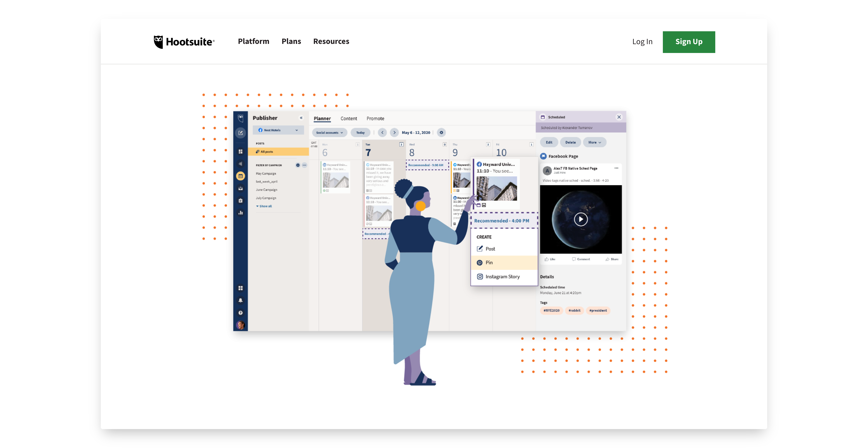Select the Wed 8 day header
The image size is (868, 448).
(427, 150)
